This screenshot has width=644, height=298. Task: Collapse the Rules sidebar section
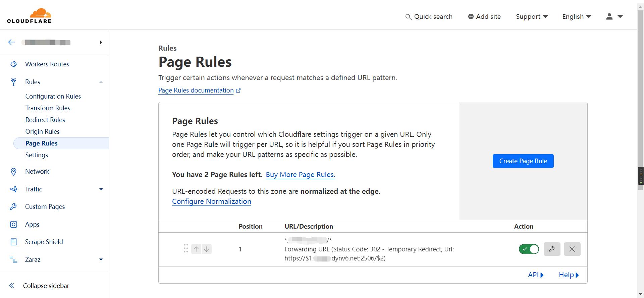(x=101, y=82)
